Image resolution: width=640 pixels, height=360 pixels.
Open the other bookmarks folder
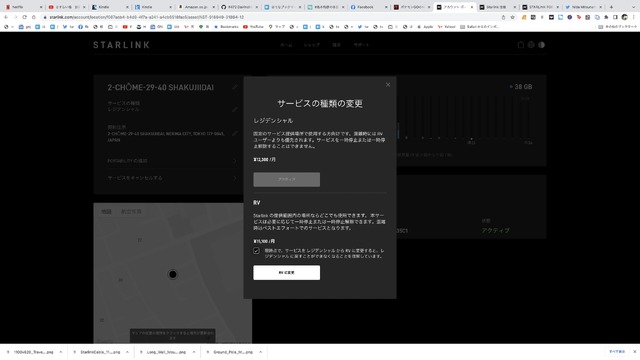tap(617, 27)
